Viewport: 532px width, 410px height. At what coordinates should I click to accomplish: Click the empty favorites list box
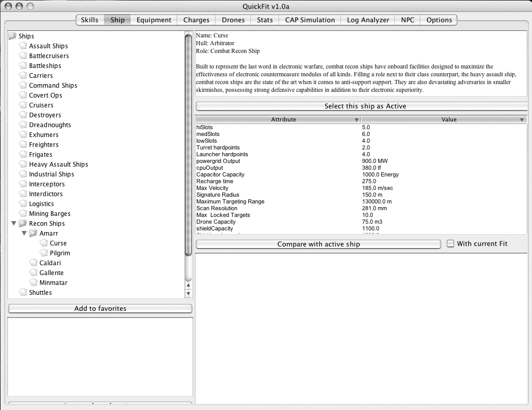click(x=100, y=357)
